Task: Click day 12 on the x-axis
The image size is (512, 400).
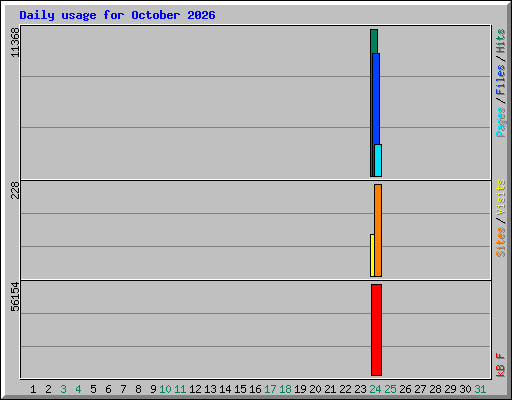Action: pos(195,389)
